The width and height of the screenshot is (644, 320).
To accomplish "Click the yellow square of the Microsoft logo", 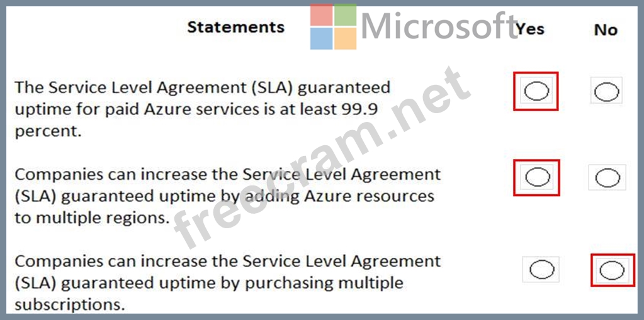I will (345, 38).
